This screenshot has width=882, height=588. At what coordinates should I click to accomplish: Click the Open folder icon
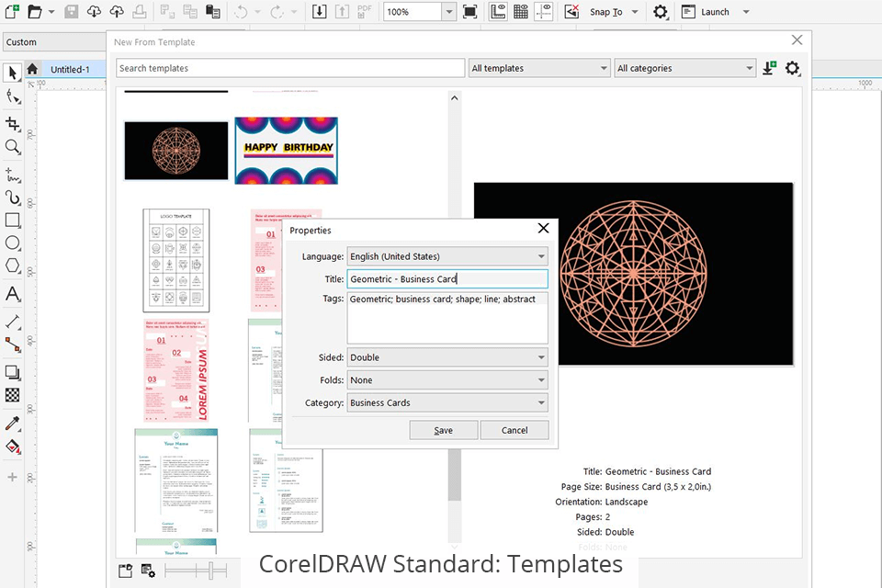tap(35, 11)
